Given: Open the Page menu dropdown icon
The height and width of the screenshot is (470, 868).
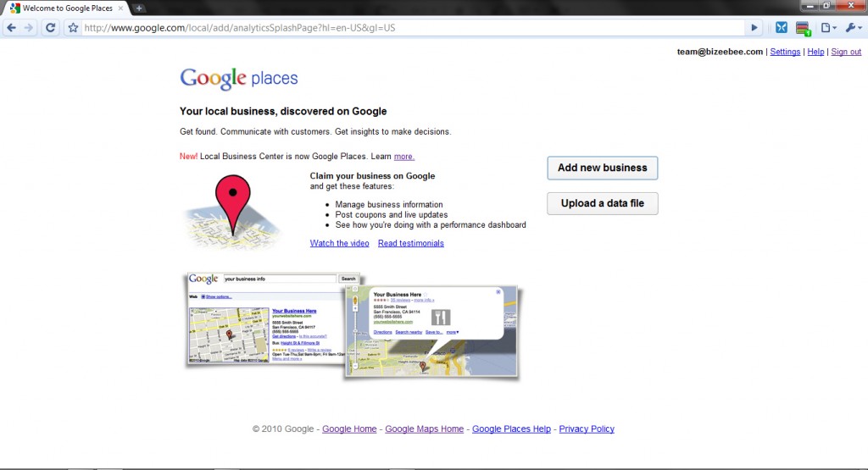Looking at the screenshot, I should 828,28.
